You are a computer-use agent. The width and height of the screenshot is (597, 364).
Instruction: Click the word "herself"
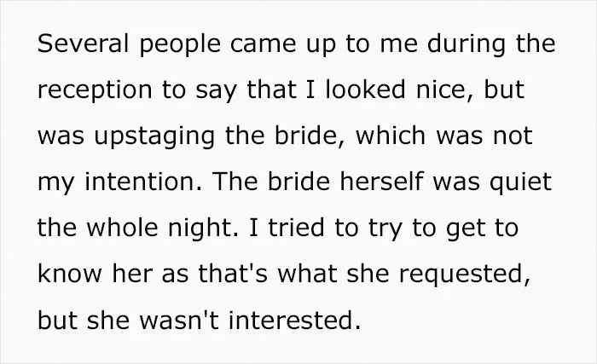pyautogui.click(x=381, y=182)
